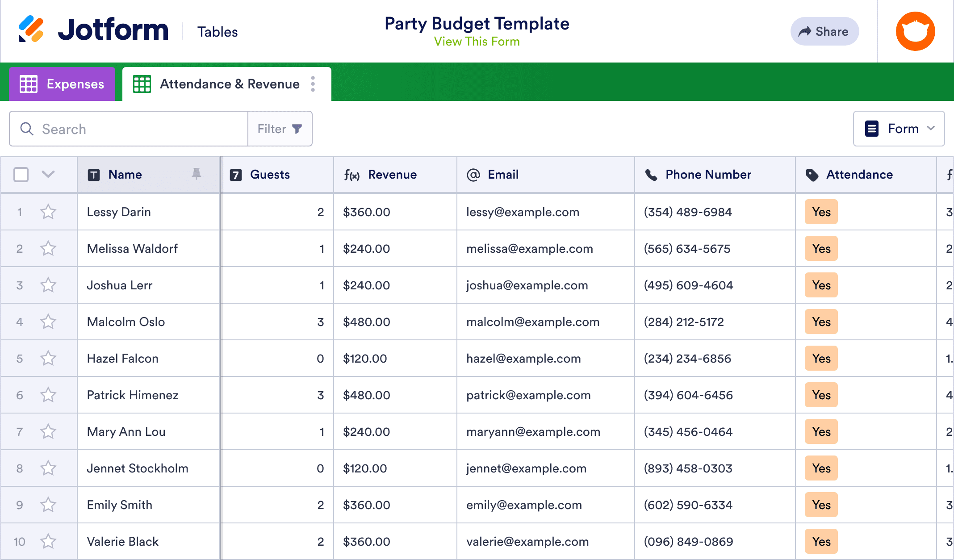Click the Phone Number column phone icon
Viewport: 954px width, 560px height.
point(651,175)
